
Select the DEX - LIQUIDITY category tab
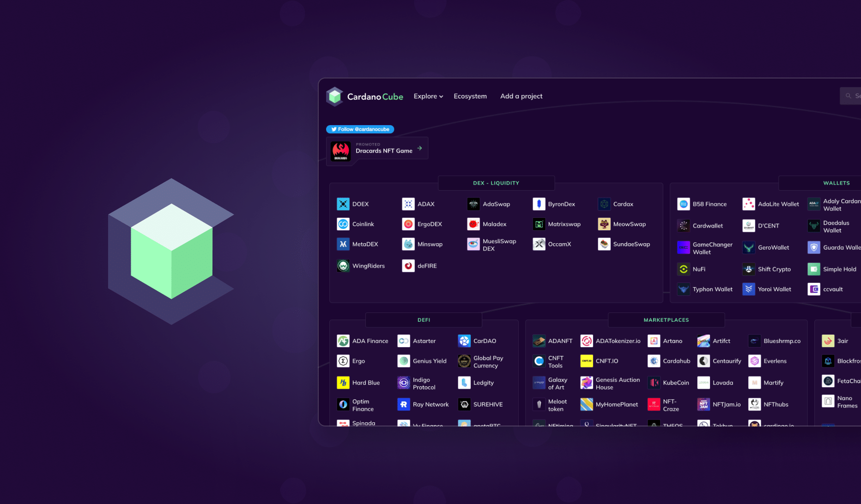(496, 183)
